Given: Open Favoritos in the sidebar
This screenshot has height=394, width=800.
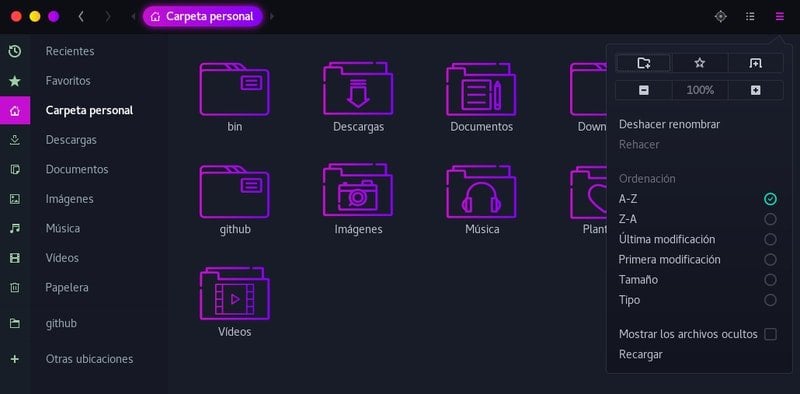Looking at the screenshot, I should coord(68,81).
